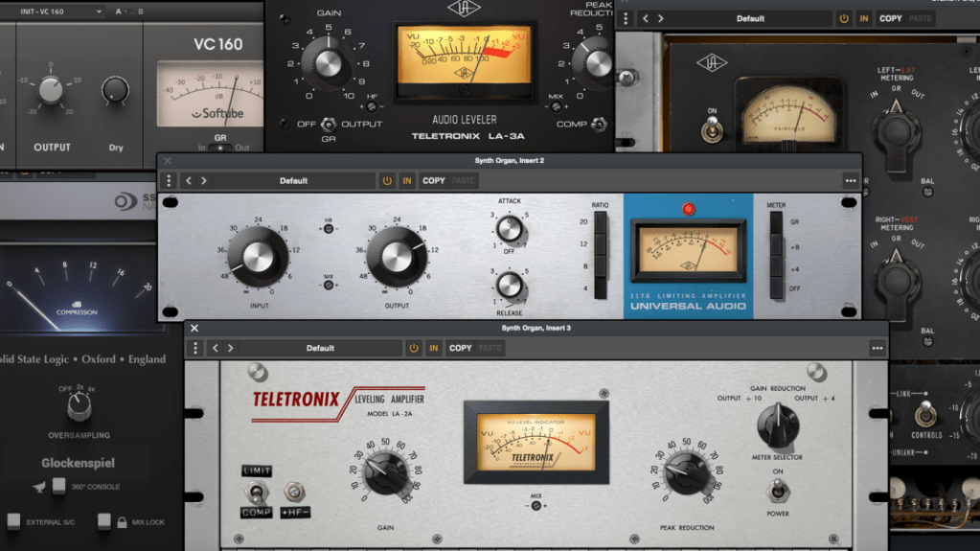Select the GR meter button on the 1176
The width and height of the screenshot is (980, 551).
[776, 223]
